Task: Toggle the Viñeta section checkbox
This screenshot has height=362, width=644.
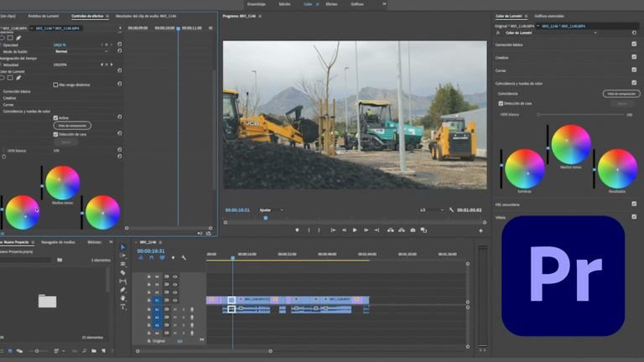Action: pos(634,217)
